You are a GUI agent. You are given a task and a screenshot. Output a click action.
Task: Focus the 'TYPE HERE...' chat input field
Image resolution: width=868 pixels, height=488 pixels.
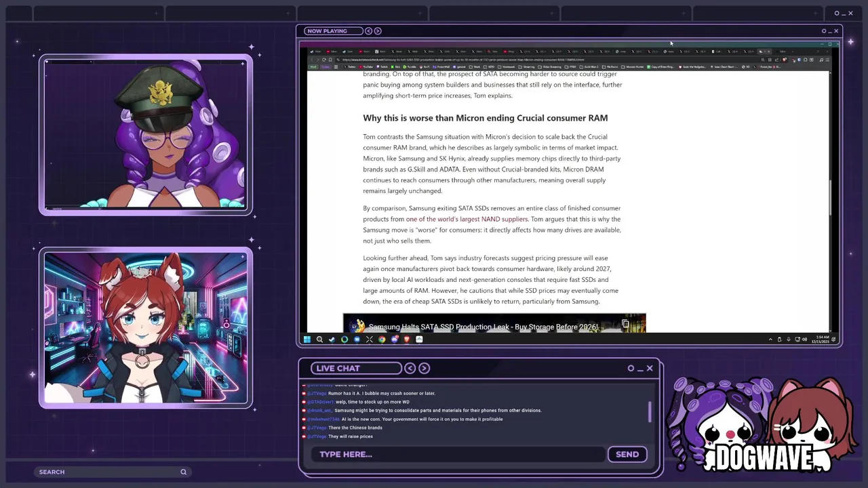pos(458,454)
